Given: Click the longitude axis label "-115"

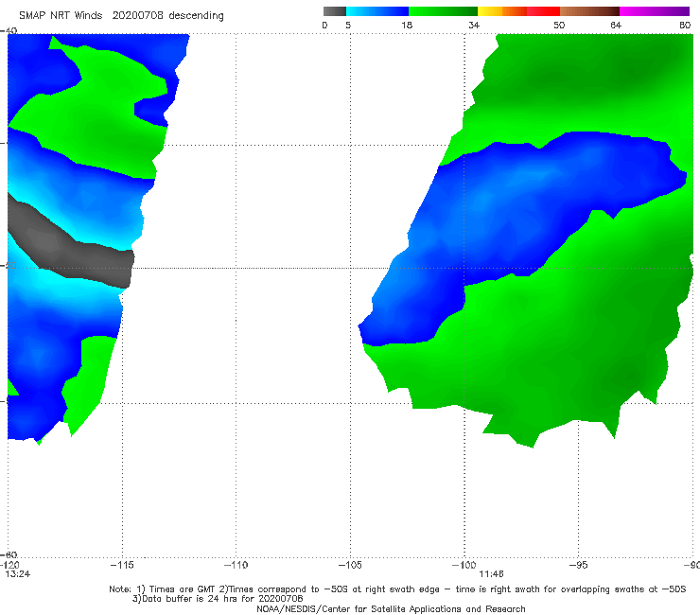Looking at the screenshot, I should coord(122,565).
